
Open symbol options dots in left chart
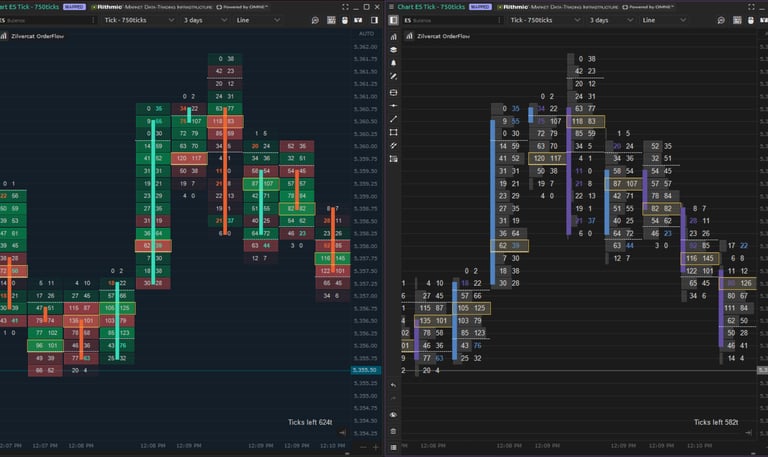click(94, 20)
